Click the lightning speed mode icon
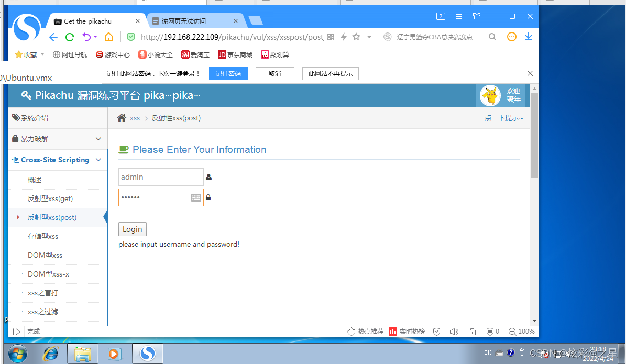Screen dimensions: 626x364 point(343,37)
